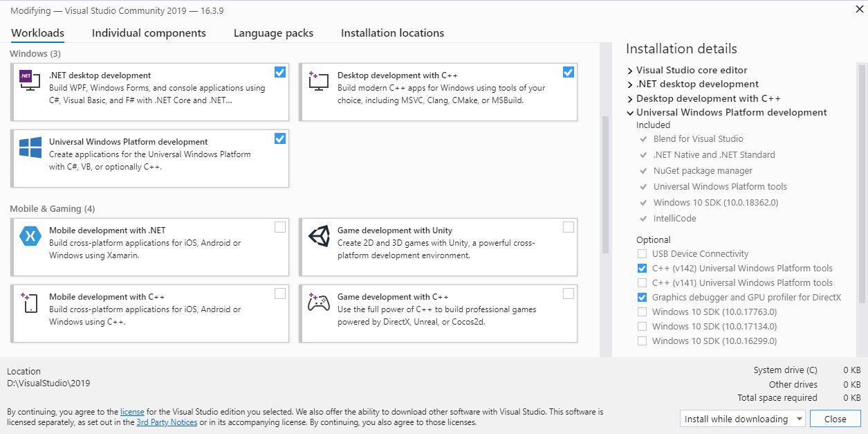Enable USB Device Connectivity option
This screenshot has height=434, width=868.
[643, 254]
